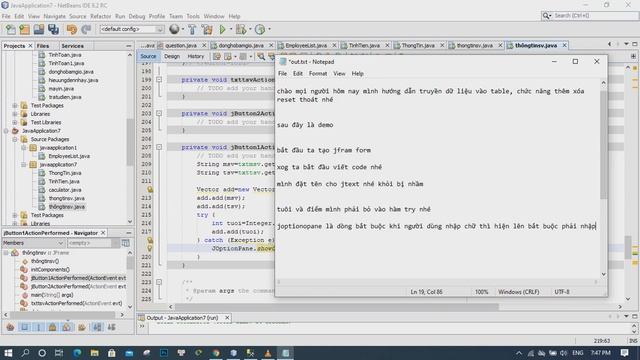This screenshot has height=360, width=640.
Task: Toggle Show Fields filter in Navigator
Action: (x=24, y=327)
